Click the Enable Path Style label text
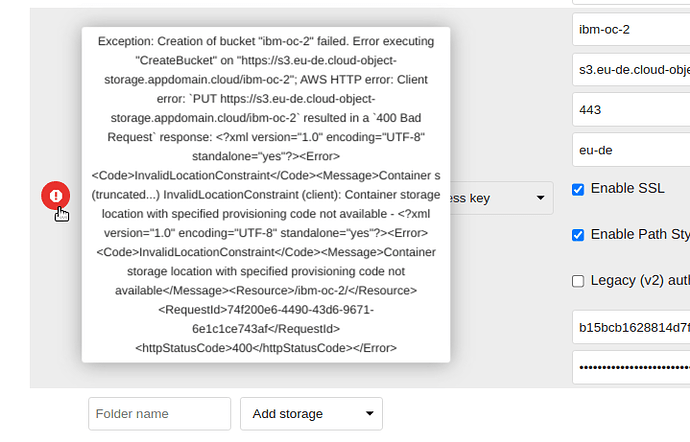The width and height of the screenshot is (690, 442). click(640, 234)
